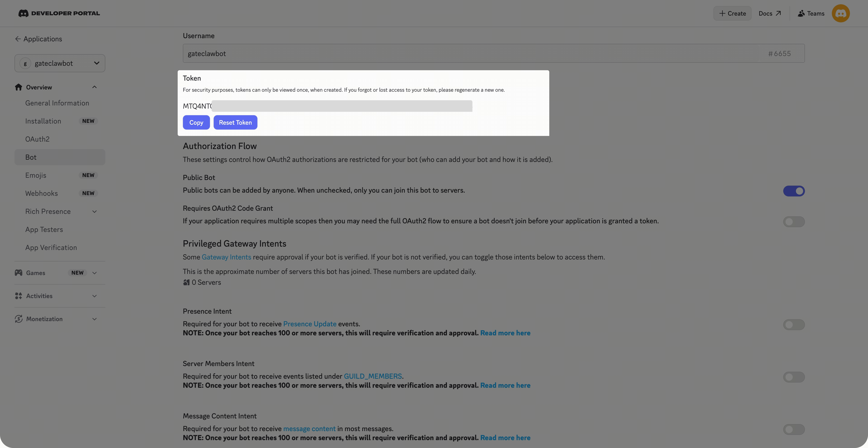Collapse the Overview section chevron

[x=94, y=87]
